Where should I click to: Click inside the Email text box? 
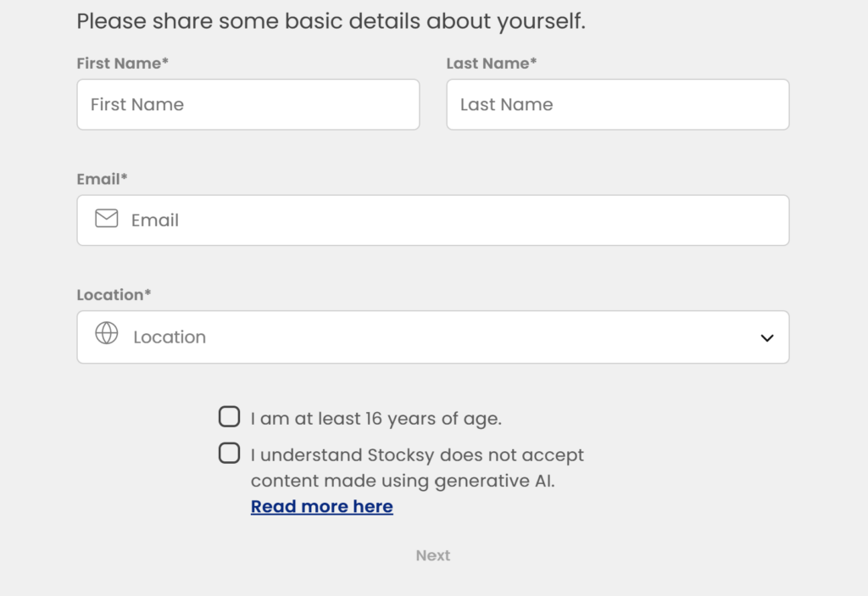point(433,220)
